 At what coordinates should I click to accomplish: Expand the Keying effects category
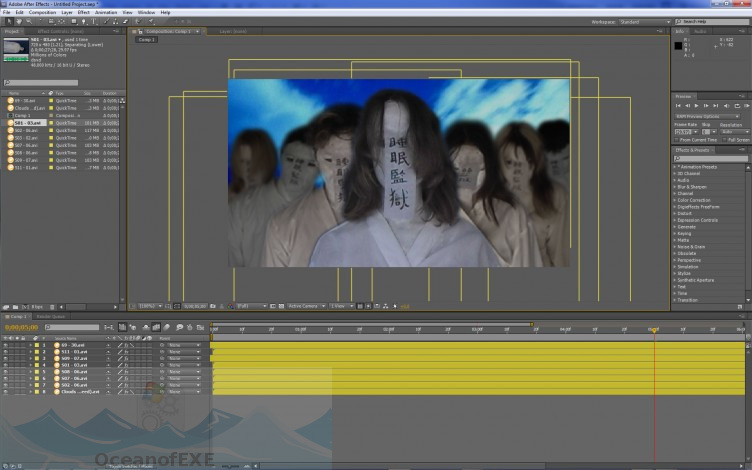point(675,234)
